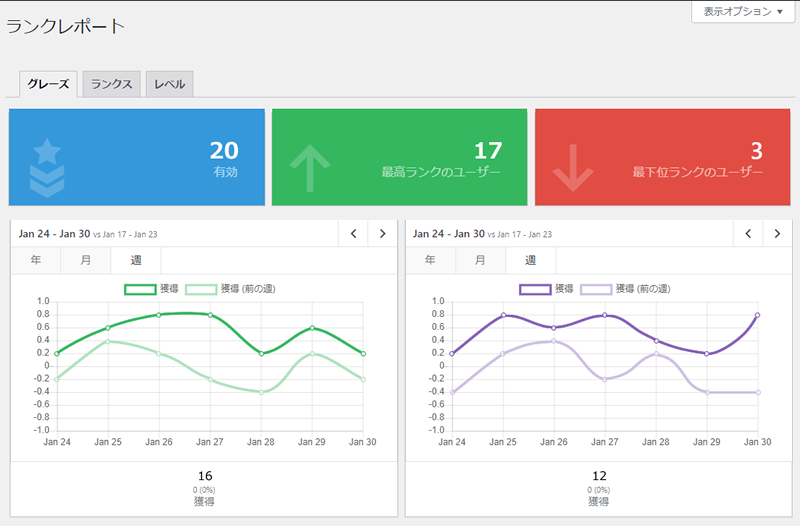Click the rank star icon in blue card
Viewport: 800px width, 526px height.
pyautogui.click(x=47, y=168)
